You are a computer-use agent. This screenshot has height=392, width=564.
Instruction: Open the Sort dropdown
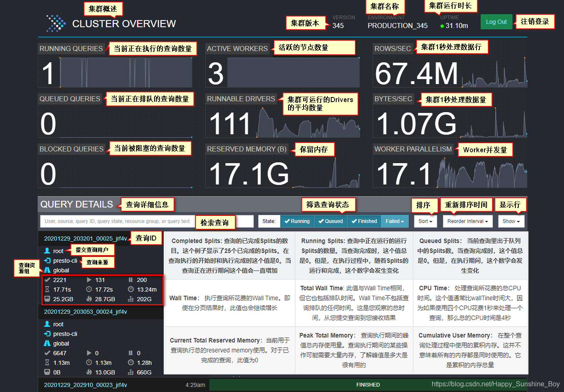pos(425,221)
